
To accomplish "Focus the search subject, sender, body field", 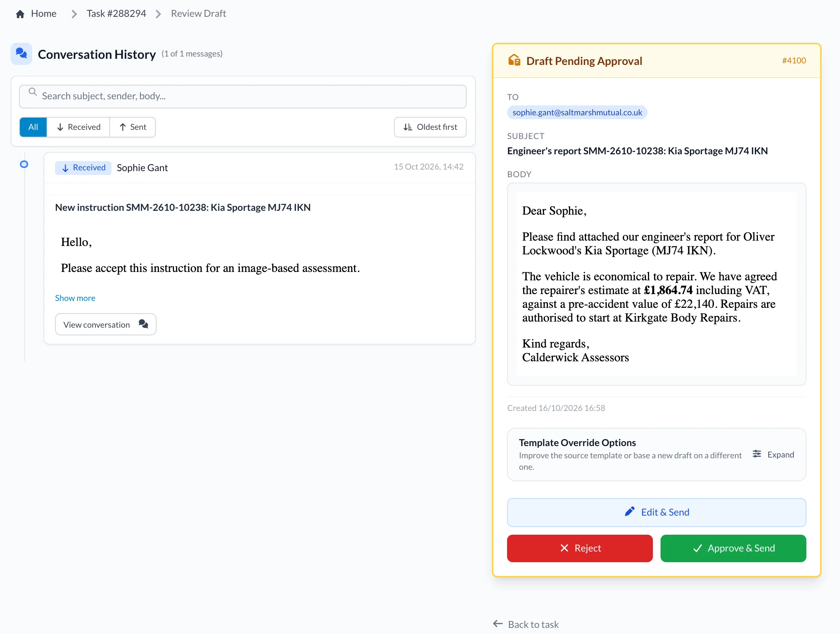I will tap(243, 96).
